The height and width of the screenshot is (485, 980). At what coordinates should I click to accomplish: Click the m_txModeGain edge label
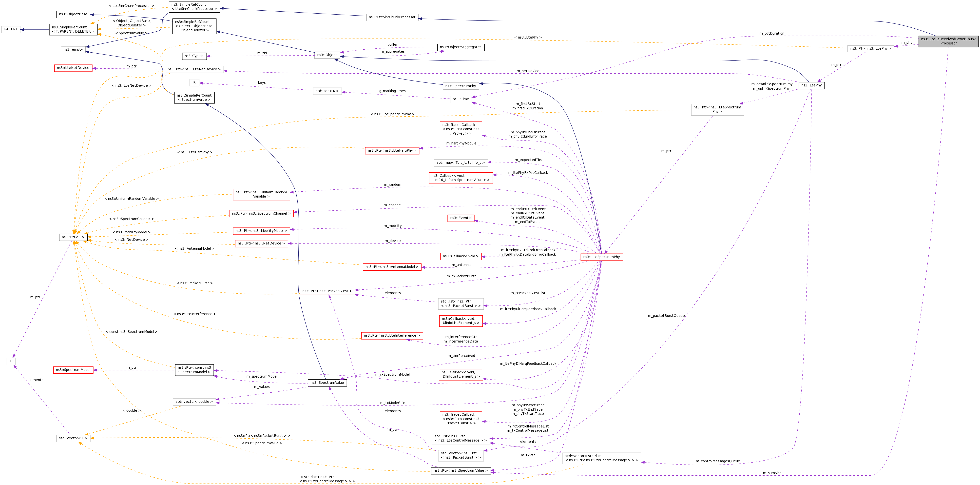(x=393, y=403)
